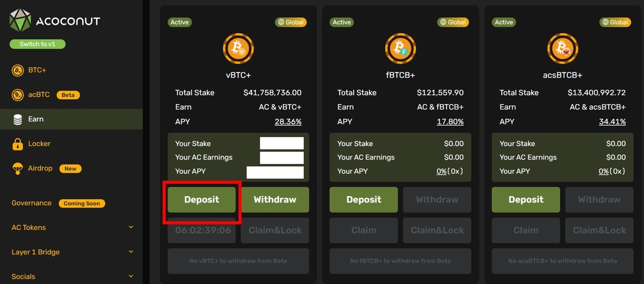Screen dimensions: 644x284
Task: Click the Active badge on vBTC+ card
Action: tap(180, 23)
